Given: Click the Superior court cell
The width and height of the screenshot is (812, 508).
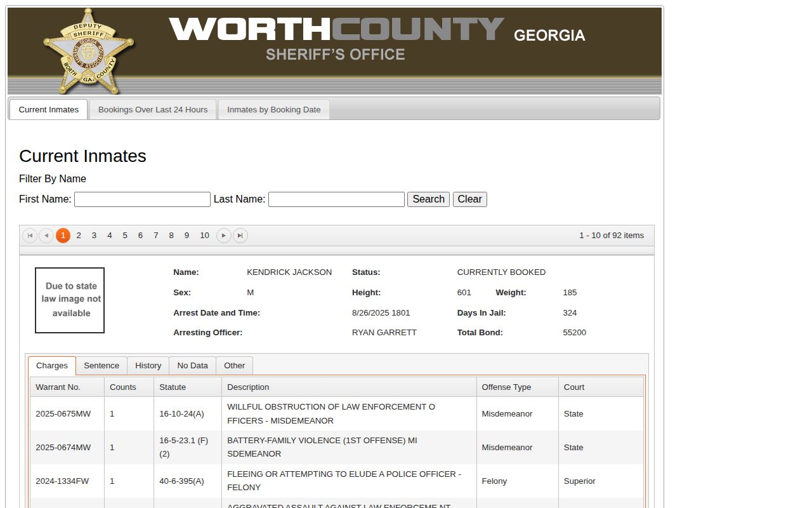Looking at the screenshot, I should tap(601, 481).
